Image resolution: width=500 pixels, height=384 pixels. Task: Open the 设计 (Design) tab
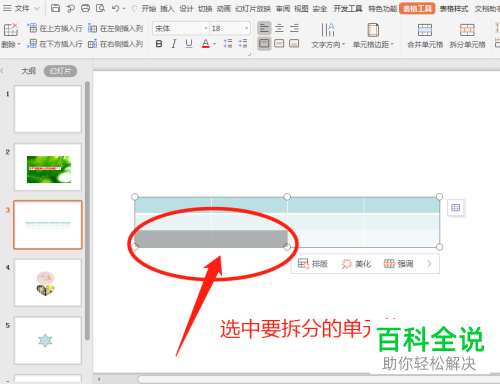coord(186,9)
